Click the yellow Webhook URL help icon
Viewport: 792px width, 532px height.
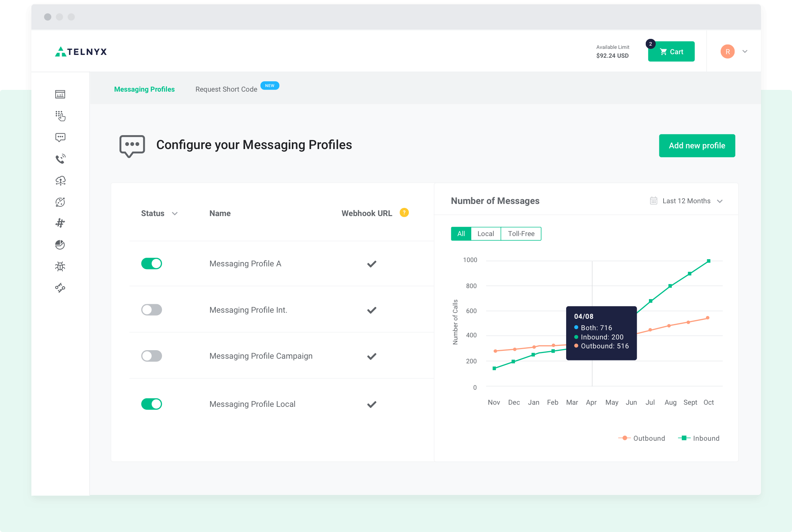(x=404, y=213)
